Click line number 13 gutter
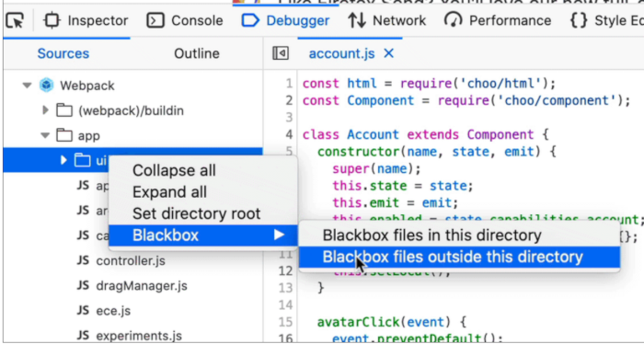Viewport: 644px width, 344px height. point(285,288)
